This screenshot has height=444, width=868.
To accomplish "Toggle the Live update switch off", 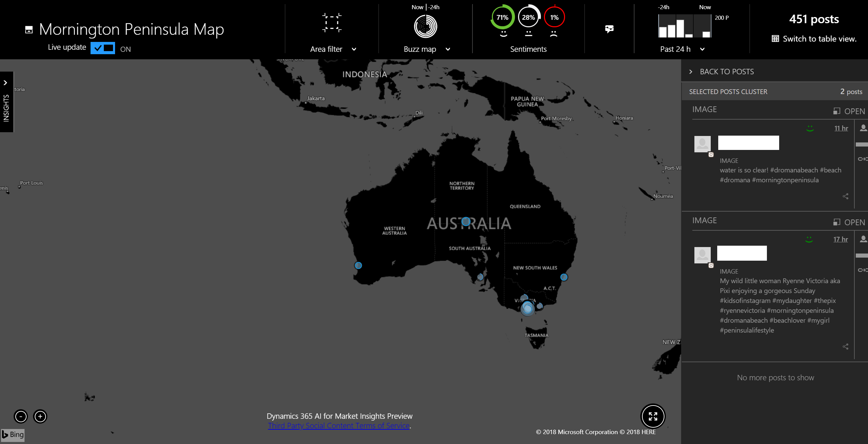I will [x=103, y=48].
